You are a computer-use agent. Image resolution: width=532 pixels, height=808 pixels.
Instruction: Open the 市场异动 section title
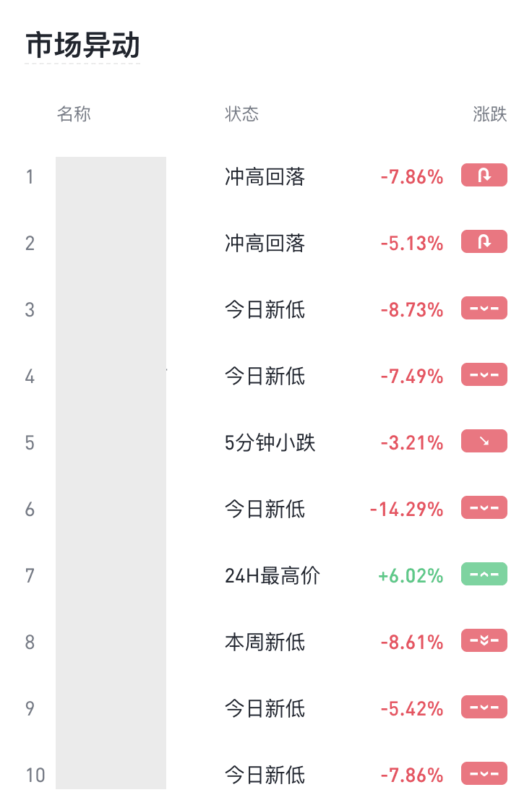tap(82, 46)
